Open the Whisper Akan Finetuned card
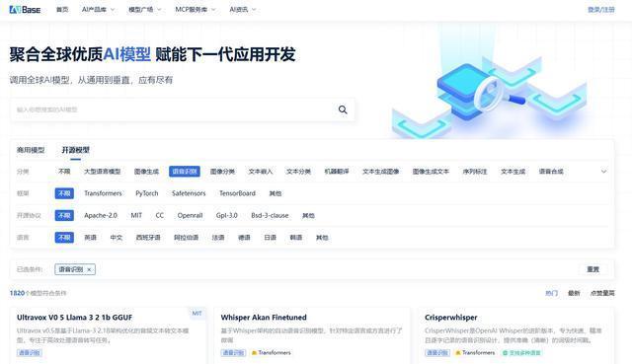 (312, 335)
